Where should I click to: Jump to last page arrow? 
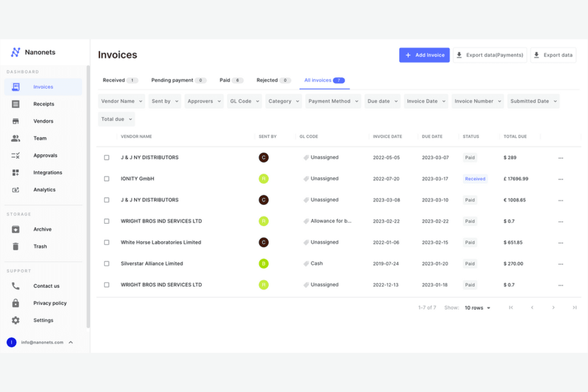[574, 307]
